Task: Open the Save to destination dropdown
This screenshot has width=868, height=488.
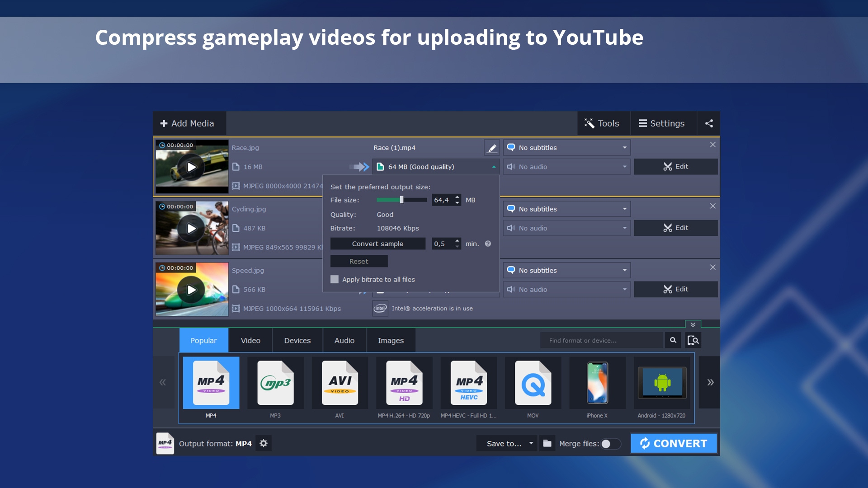Action: point(506,443)
